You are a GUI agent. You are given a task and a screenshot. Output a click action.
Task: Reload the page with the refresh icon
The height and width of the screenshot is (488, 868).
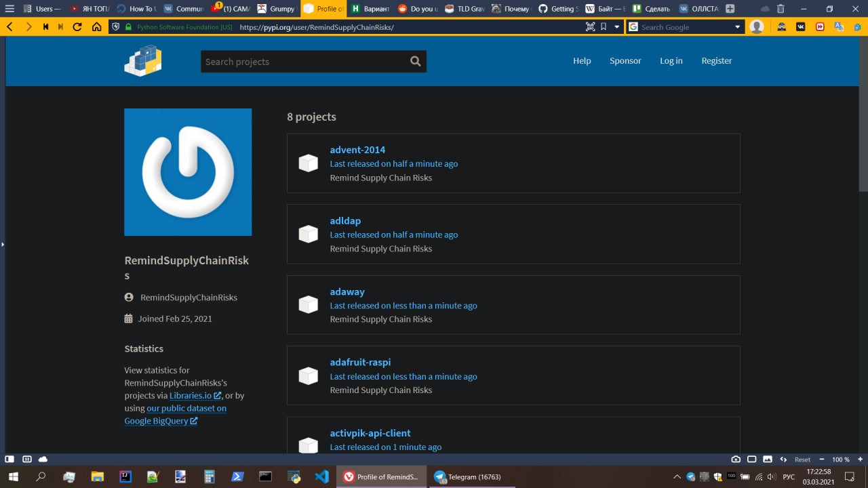pyautogui.click(x=77, y=27)
